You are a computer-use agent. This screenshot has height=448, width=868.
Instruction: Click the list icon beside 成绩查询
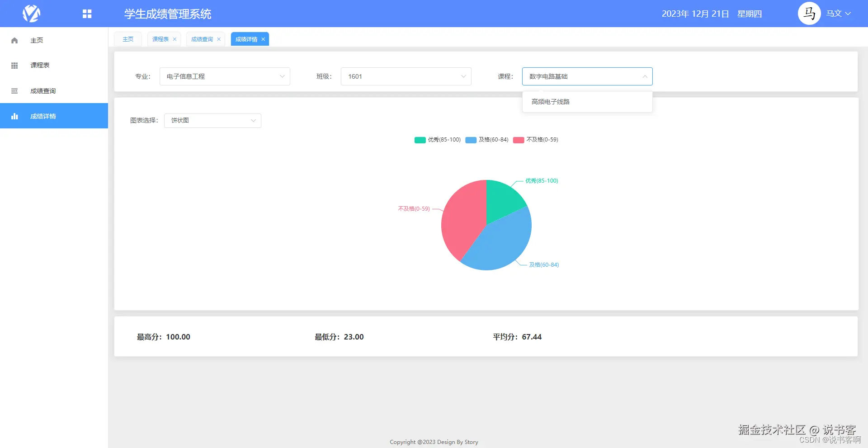(14, 91)
